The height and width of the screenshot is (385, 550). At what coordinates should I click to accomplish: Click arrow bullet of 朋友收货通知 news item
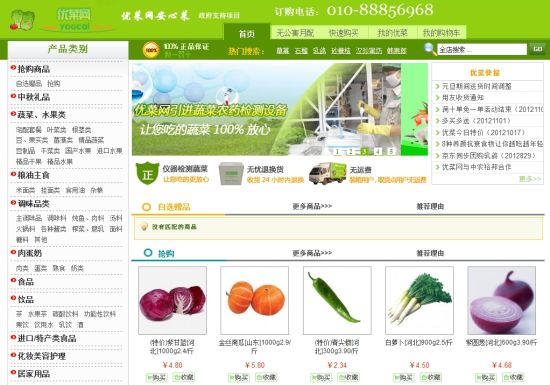pyautogui.click(x=437, y=98)
